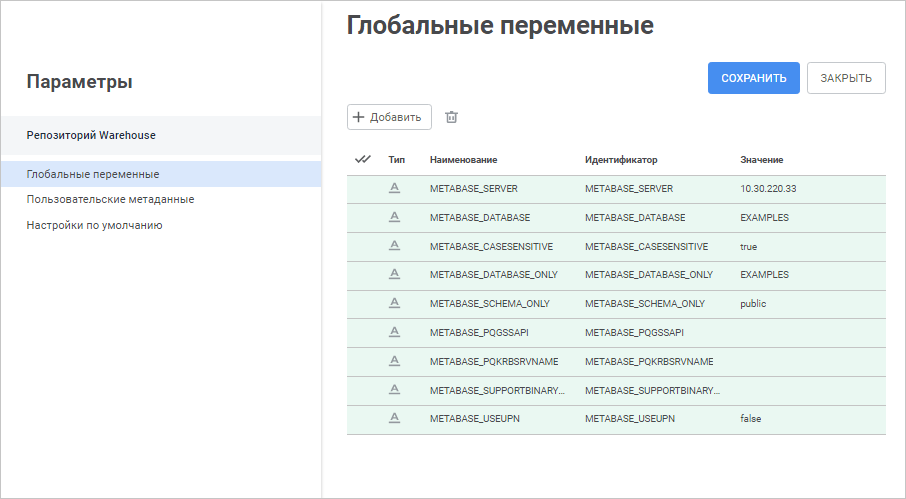The image size is (906, 499).
Task: Click the type icon for METABASE_USEUPN
Action: pyautogui.click(x=394, y=418)
